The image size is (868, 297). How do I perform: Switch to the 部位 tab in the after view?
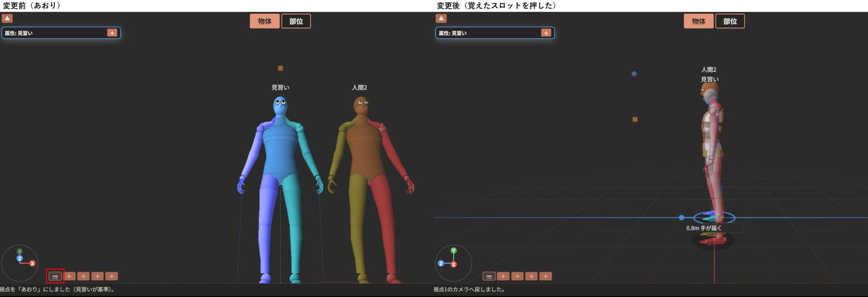(x=730, y=21)
